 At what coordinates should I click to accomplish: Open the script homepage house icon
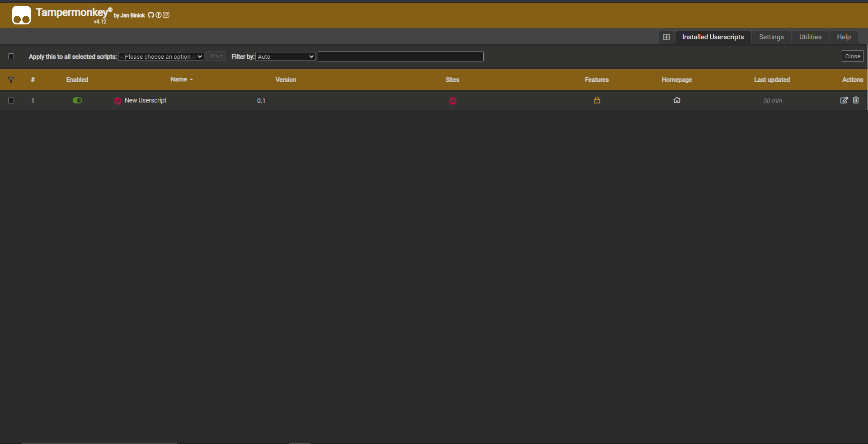[x=677, y=100]
